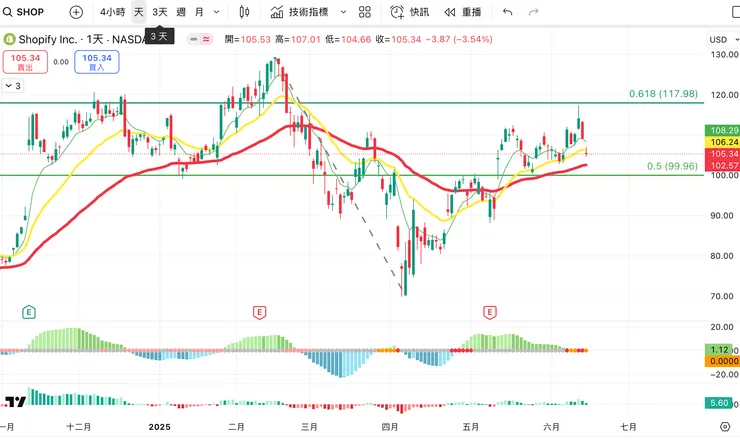Click the May red E earnings marker
The height and width of the screenshot is (441, 740).
pyautogui.click(x=489, y=312)
